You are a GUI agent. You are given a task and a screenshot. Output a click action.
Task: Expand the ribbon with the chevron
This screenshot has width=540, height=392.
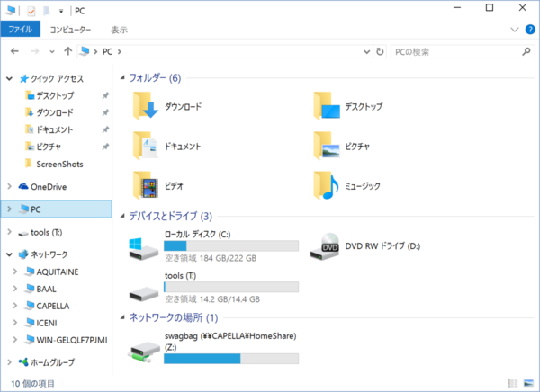(x=514, y=30)
